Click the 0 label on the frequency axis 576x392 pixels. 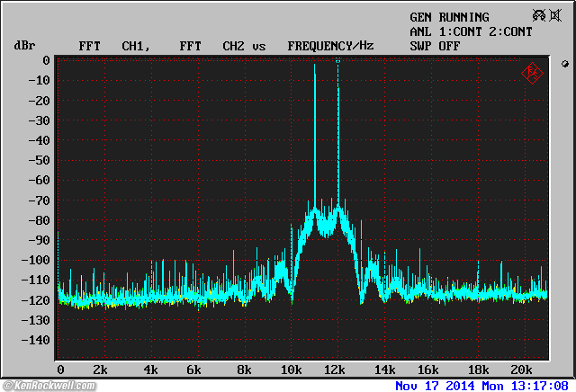(x=60, y=370)
